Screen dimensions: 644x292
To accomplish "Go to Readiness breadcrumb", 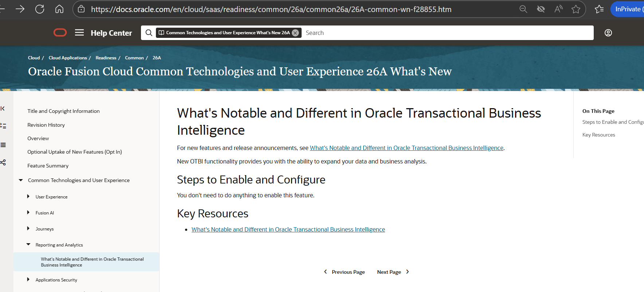I will click(106, 58).
